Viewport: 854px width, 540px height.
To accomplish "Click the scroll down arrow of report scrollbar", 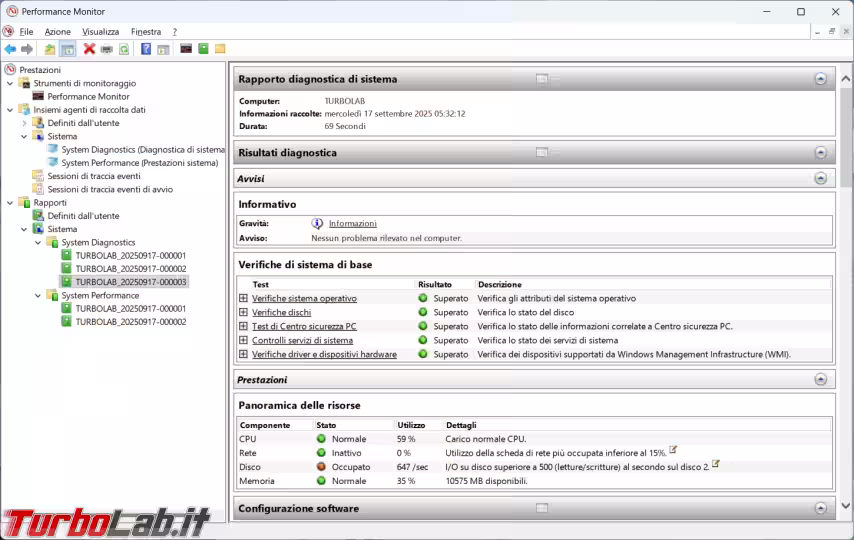I will pos(846,506).
